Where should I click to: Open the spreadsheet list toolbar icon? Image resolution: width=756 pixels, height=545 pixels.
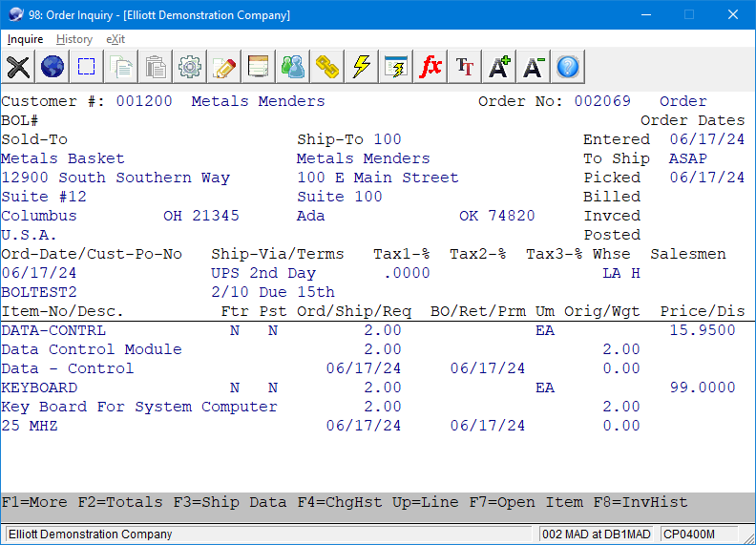pos(259,67)
